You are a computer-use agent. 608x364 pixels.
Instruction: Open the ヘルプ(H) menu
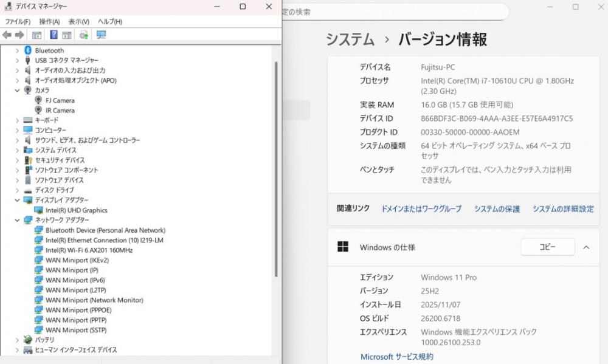pos(109,22)
